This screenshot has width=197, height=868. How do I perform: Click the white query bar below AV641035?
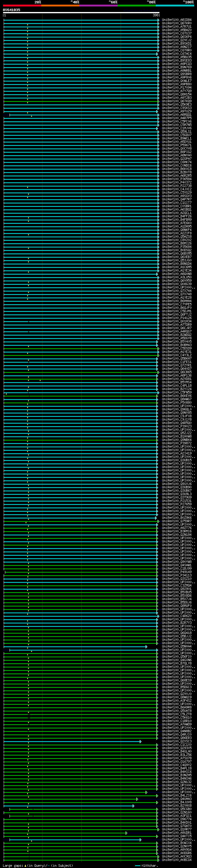click(81, 13)
